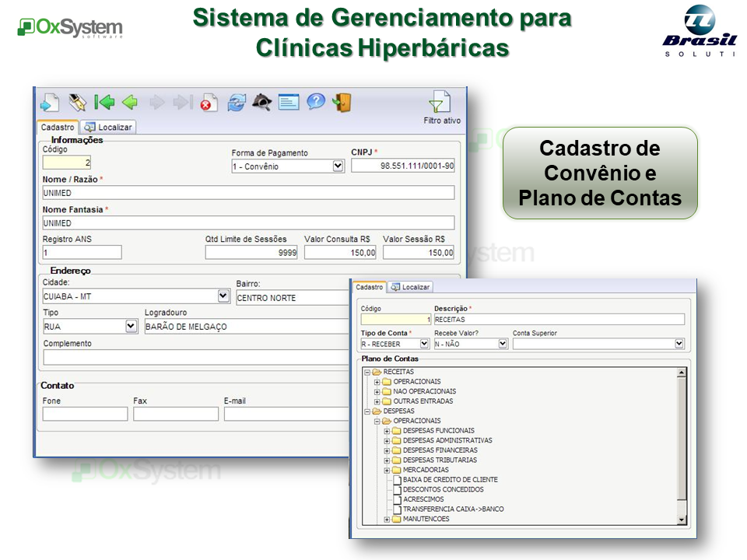747x560 pixels.
Task: Click scroll down arrow in Plano de Contas tree
Action: [x=682, y=519]
